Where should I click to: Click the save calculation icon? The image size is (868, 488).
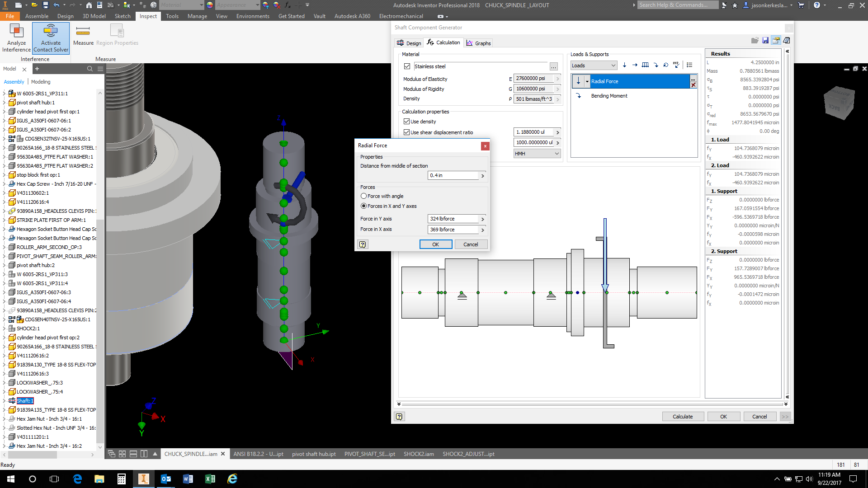pyautogui.click(x=765, y=41)
